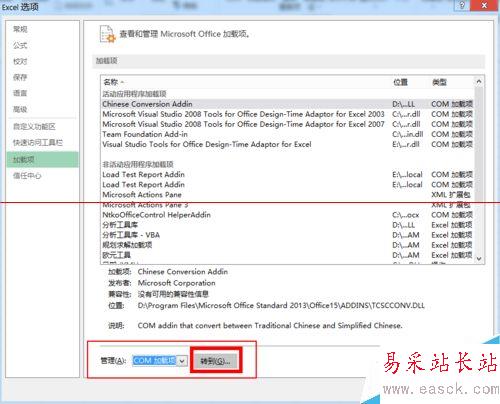Click the add-ins list scroll up arrow

tap(479, 81)
